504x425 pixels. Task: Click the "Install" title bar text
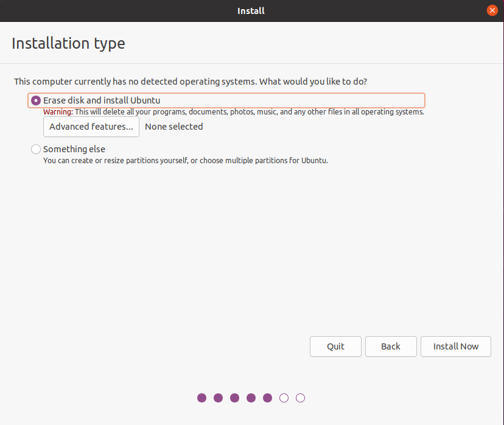click(x=251, y=10)
